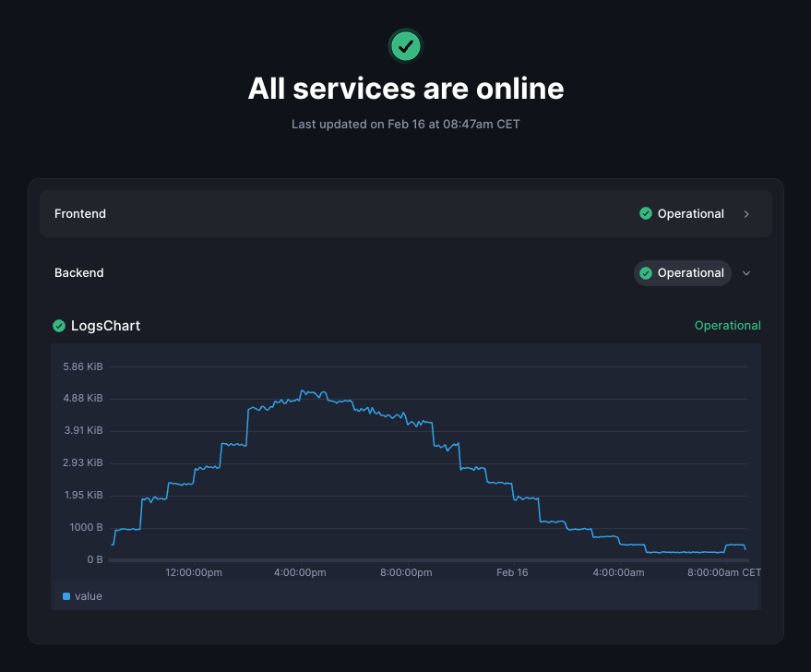Click the large green checkmark status icon
The width and height of the screenshot is (811, 672).
tap(406, 45)
